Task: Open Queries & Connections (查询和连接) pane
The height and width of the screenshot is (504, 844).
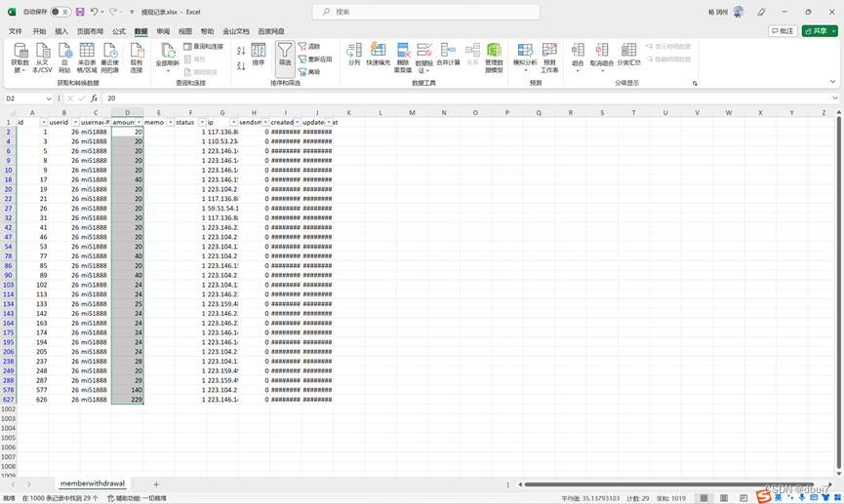Action: click(204, 46)
